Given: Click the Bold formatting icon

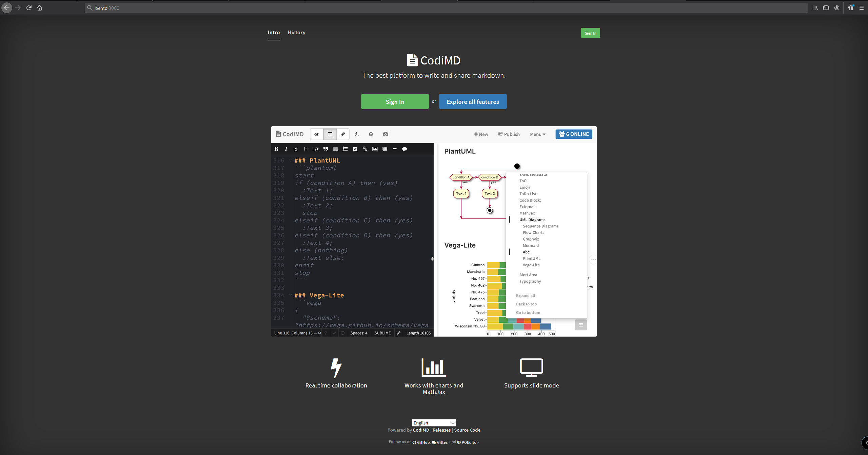Looking at the screenshot, I should 276,149.
